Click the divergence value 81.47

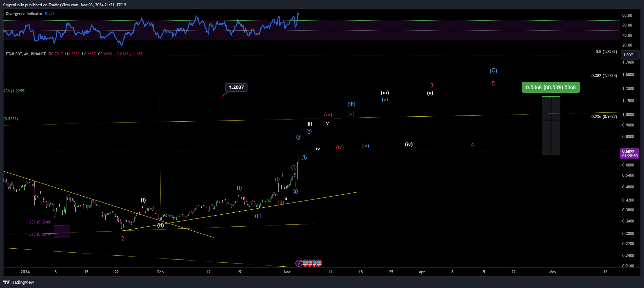pyautogui.click(x=50, y=14)
